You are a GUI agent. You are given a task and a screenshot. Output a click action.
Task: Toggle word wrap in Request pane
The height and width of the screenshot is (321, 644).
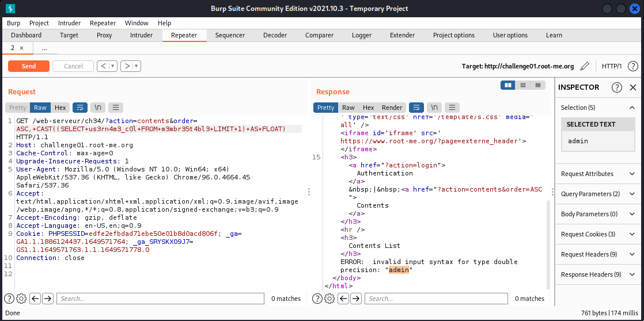(80, 108)
